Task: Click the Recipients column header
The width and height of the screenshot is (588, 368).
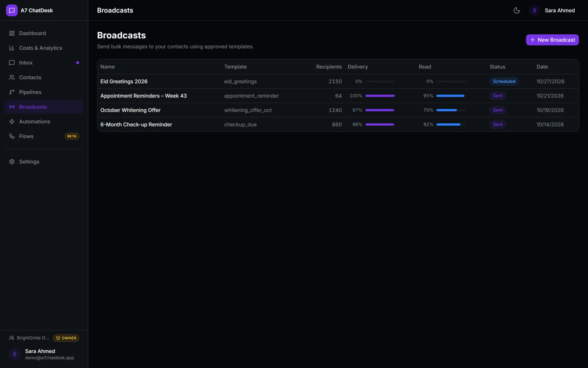Action: pyautogui.click(x=329, y=67)
